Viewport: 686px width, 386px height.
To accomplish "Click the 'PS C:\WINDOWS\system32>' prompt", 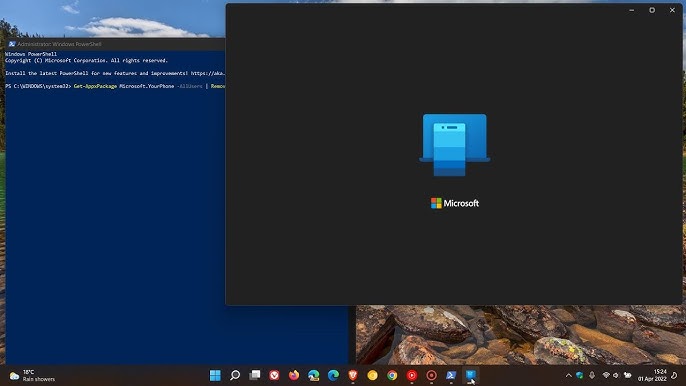I will pyautogui.click(x=38, y=86).
